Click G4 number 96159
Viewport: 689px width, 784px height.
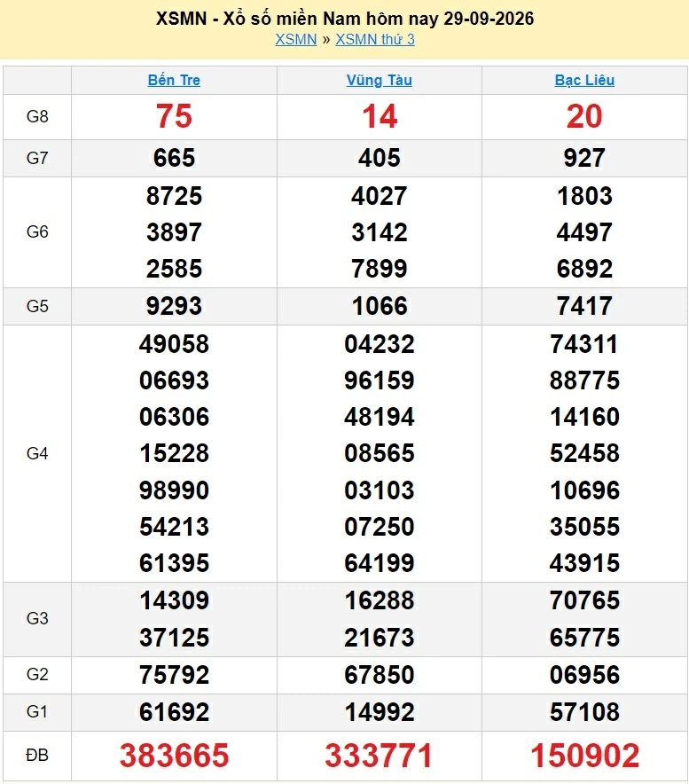(x=380, y=381)
